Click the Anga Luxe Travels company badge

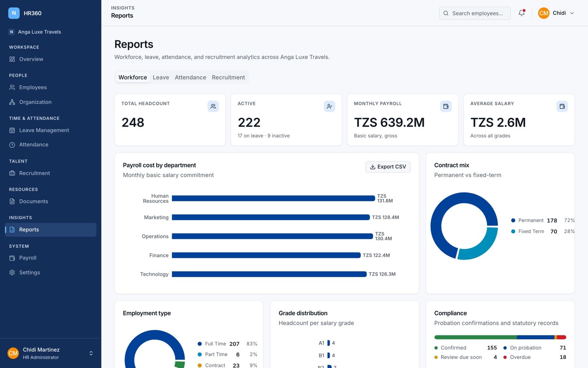[11, 32]
